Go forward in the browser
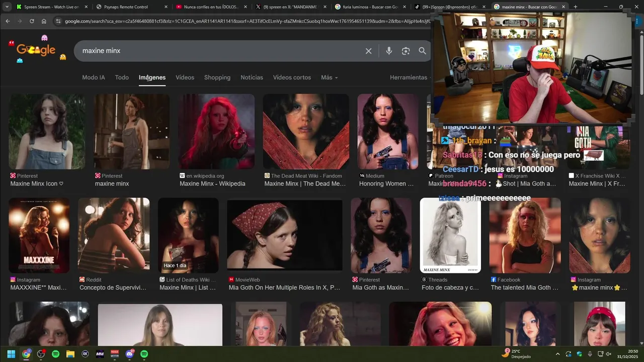The width and height of the screenshot is (644, 362). coord(20,21)
